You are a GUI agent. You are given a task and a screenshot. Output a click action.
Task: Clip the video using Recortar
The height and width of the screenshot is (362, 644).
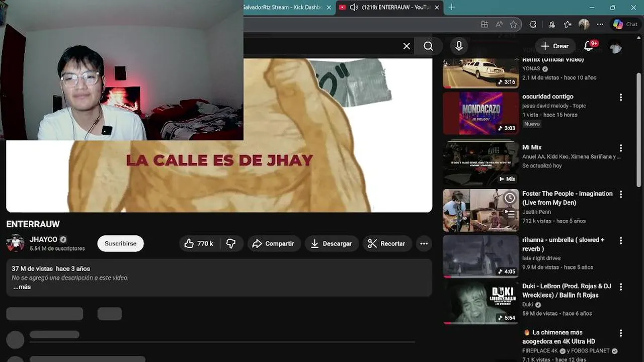point(387,243)
